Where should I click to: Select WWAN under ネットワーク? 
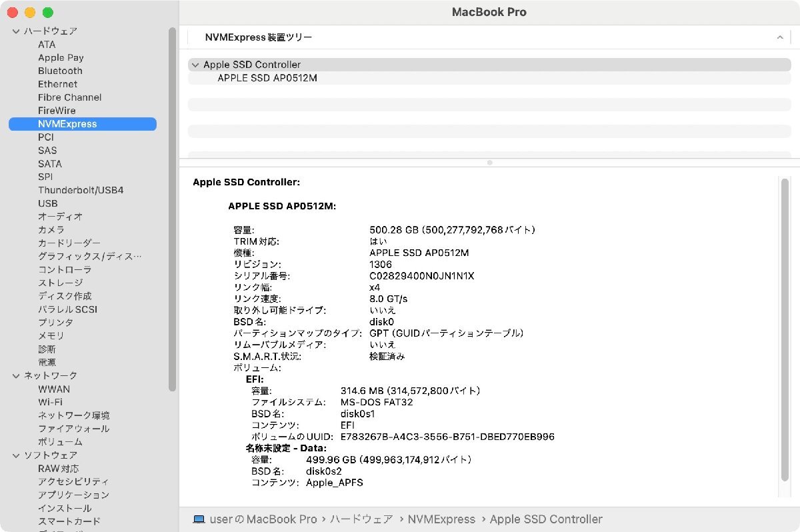(x=54, y=389)
